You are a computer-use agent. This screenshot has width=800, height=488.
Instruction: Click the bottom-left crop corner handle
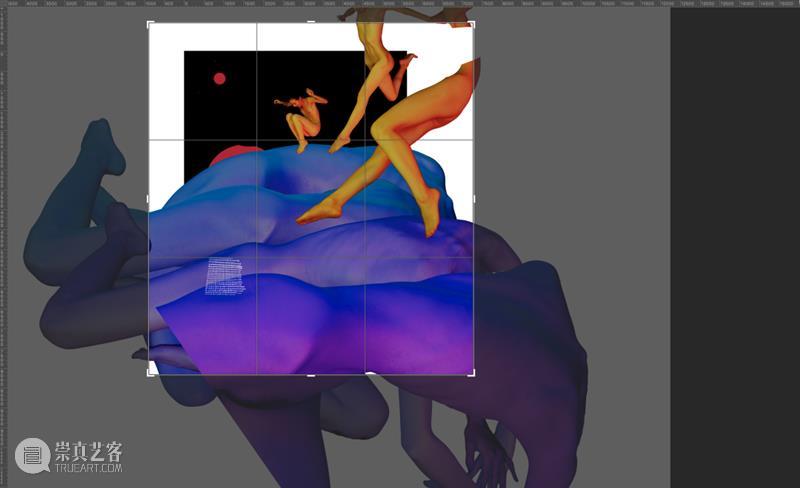pos(150,374)
